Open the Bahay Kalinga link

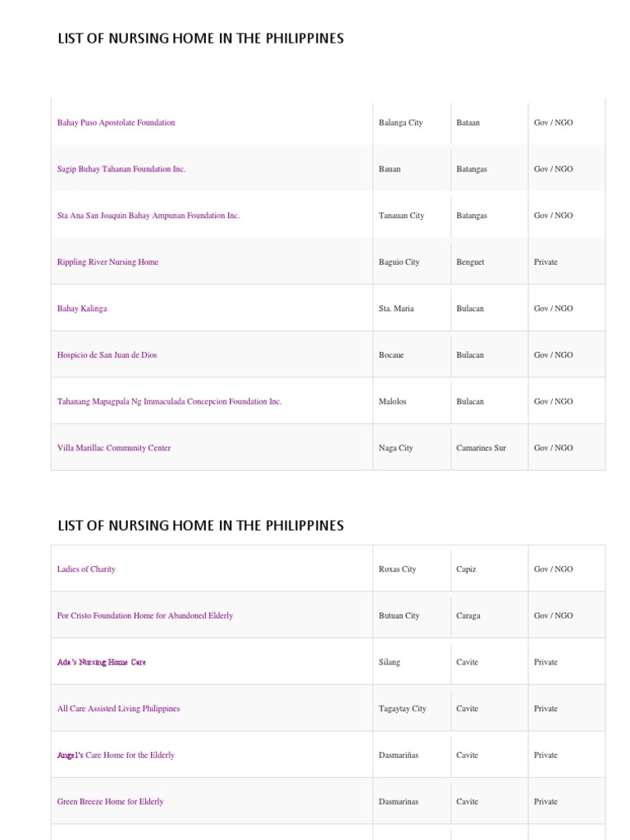(x=82, y=308)
